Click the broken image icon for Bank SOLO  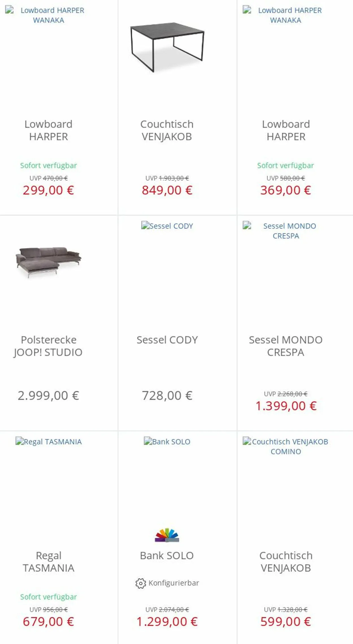[148, 441]
